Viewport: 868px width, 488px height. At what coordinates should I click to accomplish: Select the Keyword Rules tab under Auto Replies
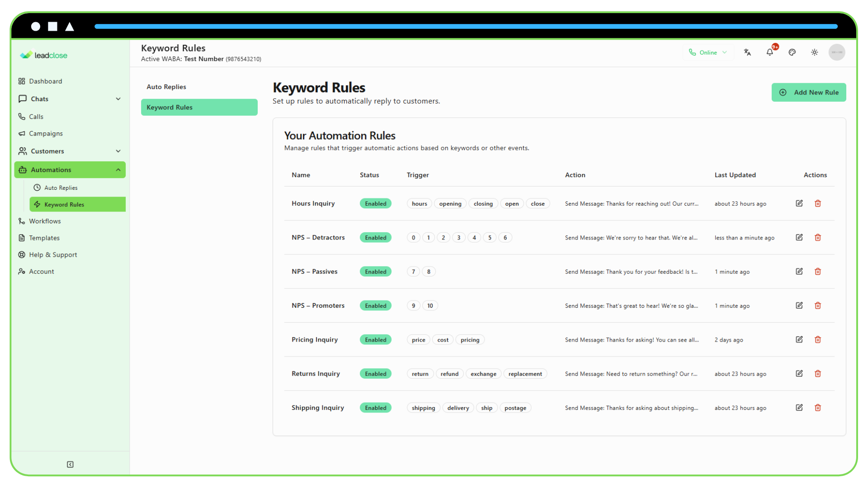pyautogui.click(x=199, y=107)
